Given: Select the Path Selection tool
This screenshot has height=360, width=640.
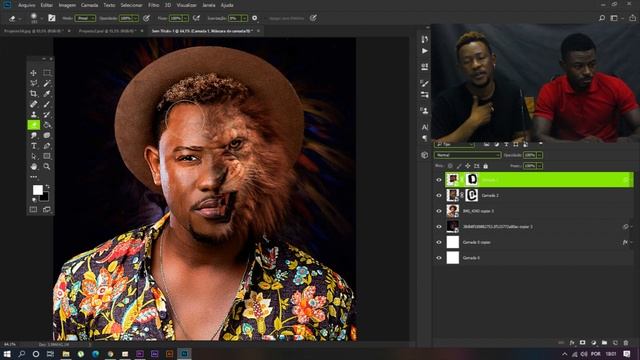Looking at the screenshot, I should pyautogui.click(x=33, y=156).
